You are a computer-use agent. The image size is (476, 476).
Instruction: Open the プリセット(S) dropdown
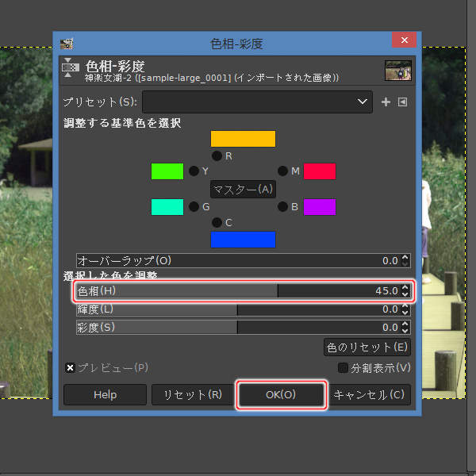coord(257,102)
